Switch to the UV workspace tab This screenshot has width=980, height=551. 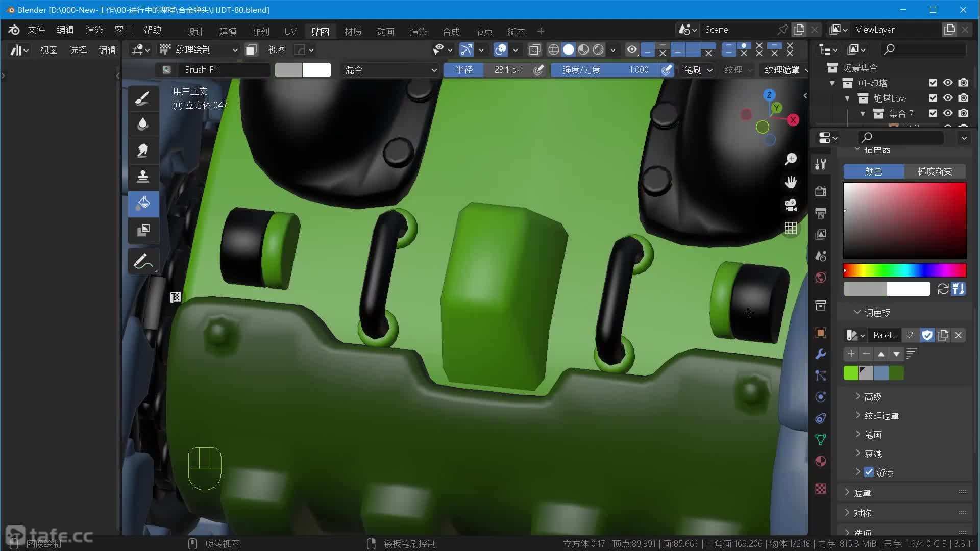click(290, 31)
